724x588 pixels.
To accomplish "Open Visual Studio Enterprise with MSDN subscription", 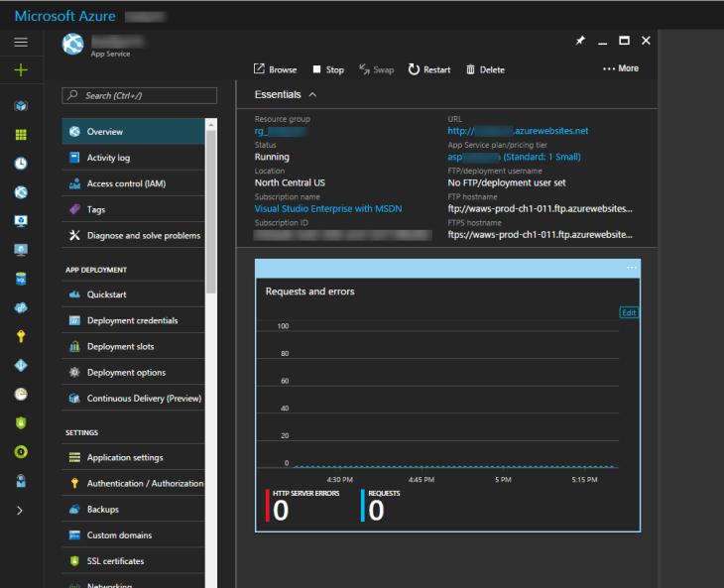I will click(328, 209).
